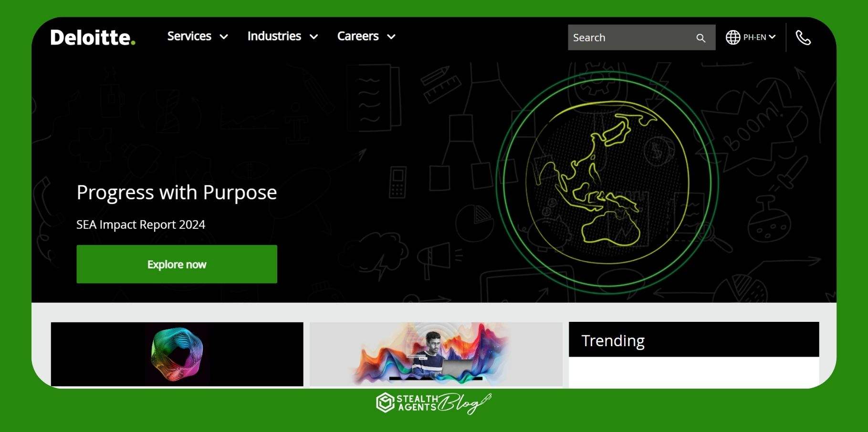Expand the chevron next to Services
This screenshot has width=868, height=432.
pos(224,37)
